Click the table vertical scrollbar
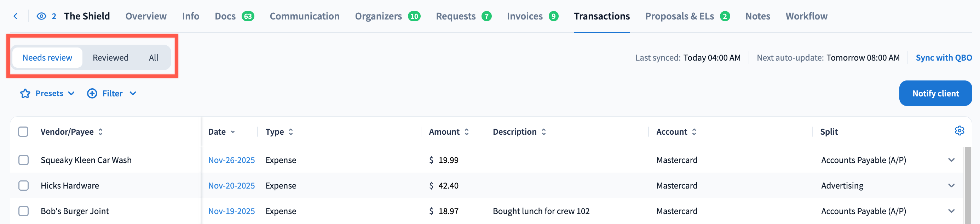This screenshot has width=980, height=224. pyautogui.click(x=968, y=183)
